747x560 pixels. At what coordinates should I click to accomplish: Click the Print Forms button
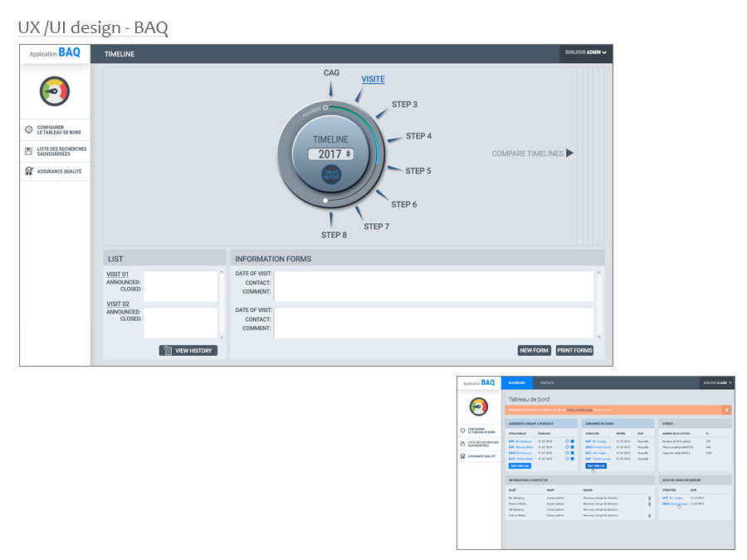[574, 351]
